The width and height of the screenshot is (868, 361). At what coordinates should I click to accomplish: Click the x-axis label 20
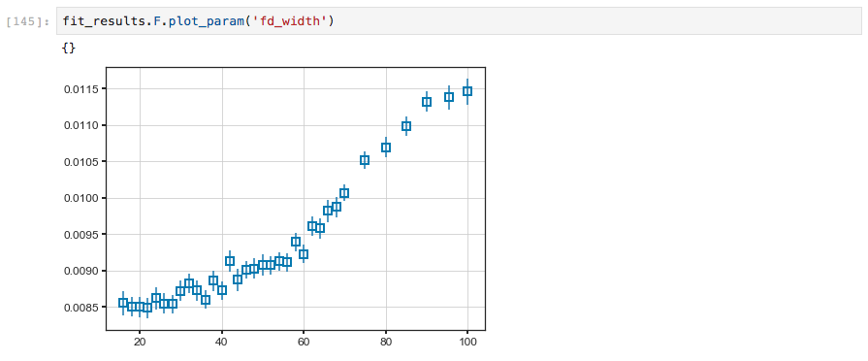(x=140, y=342)
